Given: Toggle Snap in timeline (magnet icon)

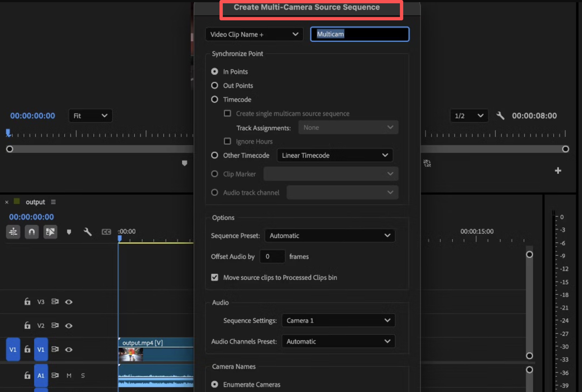Looking at the screenshot, I should pos(32,232).
